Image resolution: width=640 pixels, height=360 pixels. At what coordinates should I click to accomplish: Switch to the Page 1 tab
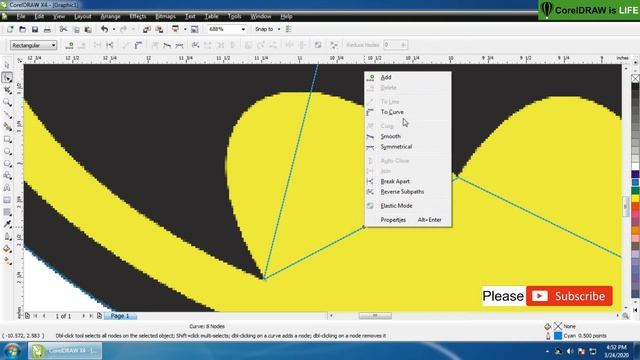tap(120, 316)
